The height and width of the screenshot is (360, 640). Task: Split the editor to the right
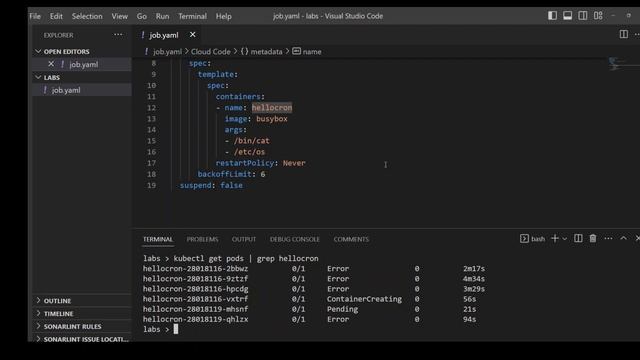(x=624, y=34)
